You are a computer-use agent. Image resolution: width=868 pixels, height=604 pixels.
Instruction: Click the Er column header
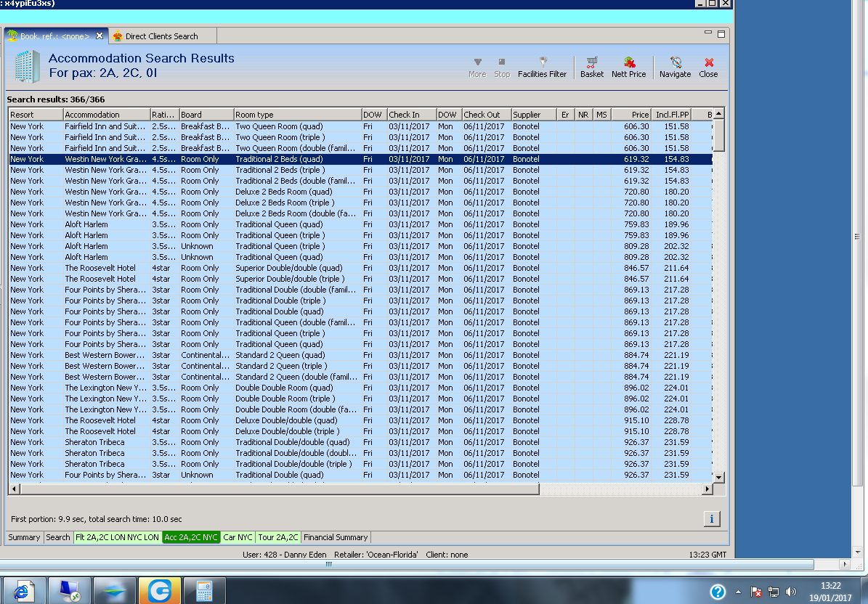565,115
